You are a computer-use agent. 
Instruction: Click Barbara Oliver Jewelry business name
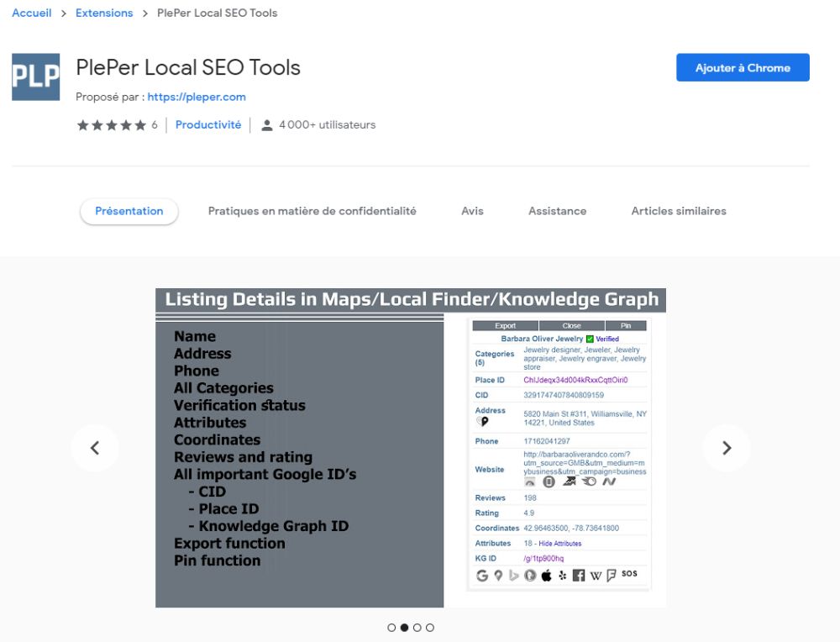542,339
